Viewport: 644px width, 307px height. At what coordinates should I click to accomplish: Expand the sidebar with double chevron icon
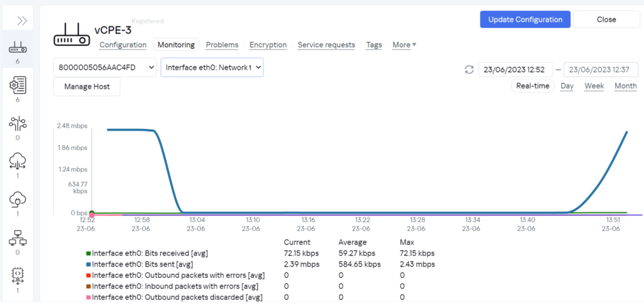(x=22, y=21)
